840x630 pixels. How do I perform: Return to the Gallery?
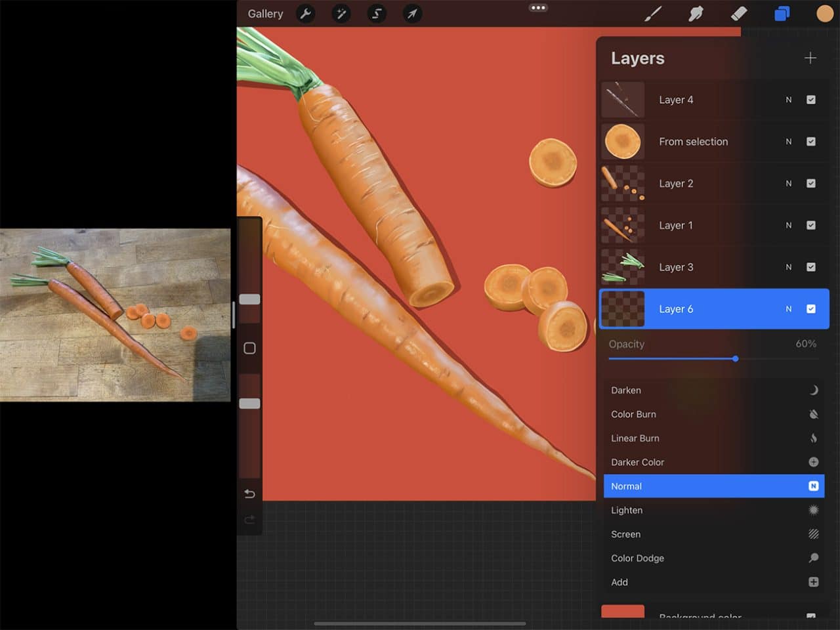click(x=264, y=13)
